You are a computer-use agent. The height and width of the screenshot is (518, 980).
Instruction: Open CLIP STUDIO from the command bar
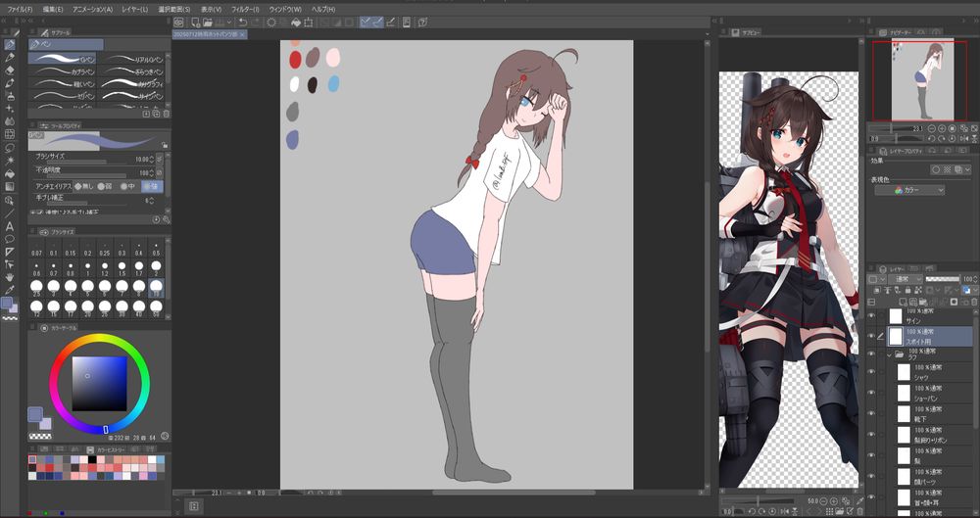(x=178, y=23)
